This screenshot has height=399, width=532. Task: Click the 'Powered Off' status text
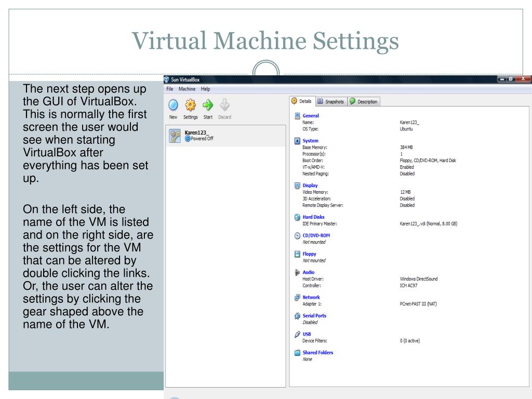202,138
